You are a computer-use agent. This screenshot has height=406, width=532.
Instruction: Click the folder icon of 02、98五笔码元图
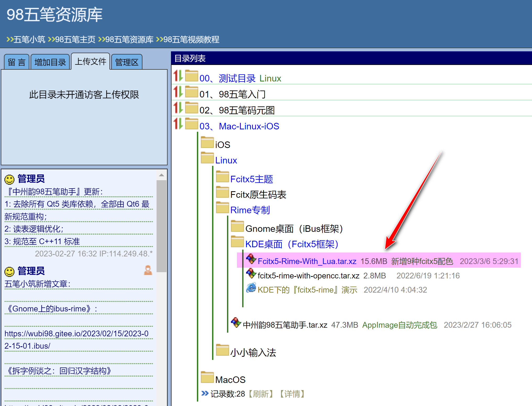coord(191,108)
